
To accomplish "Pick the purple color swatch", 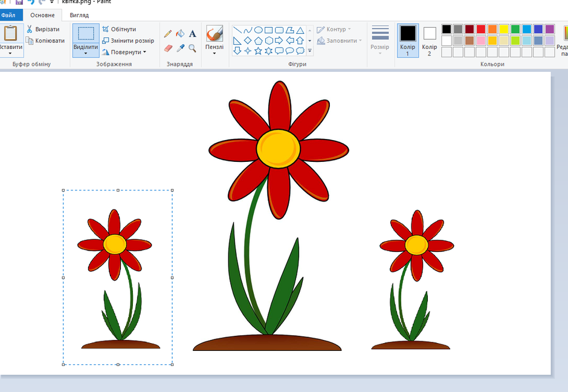I will (x=550, y=29).
